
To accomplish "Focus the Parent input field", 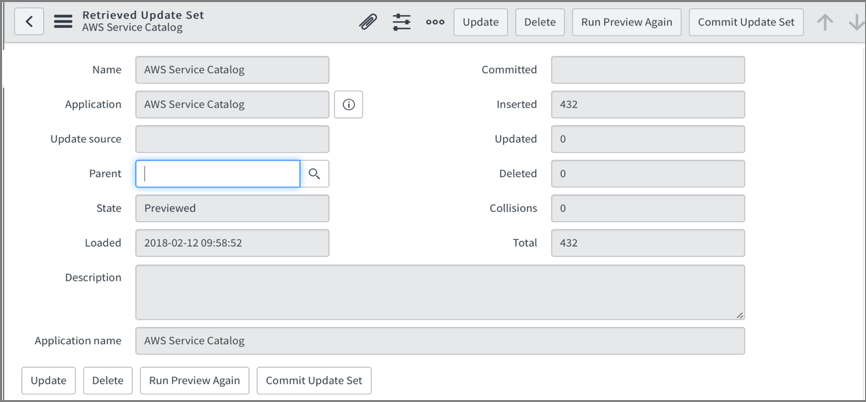I will coord(218,174).
